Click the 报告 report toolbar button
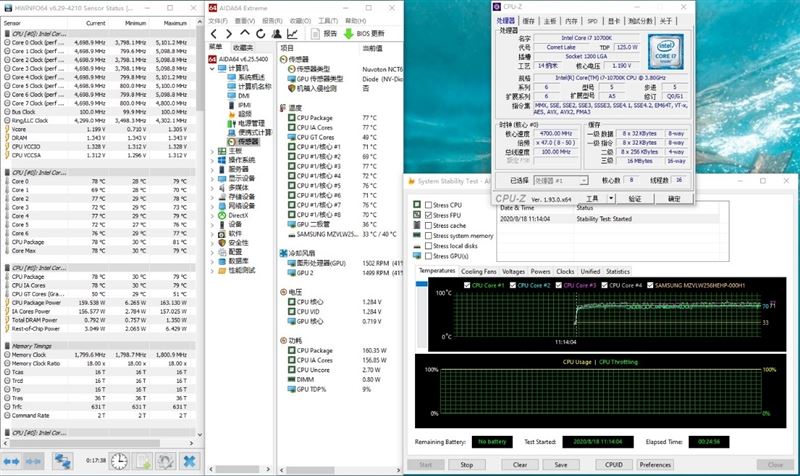The width and height of the screenshot is (800, 476). 324,34
